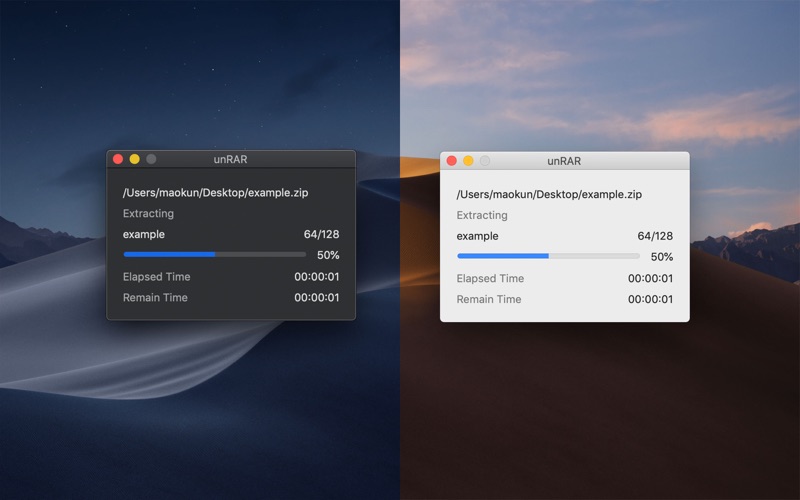The height and width of the screenshot is (500, 800).
Task: Click elapsed time value in light window
Action: pos(651,279)
